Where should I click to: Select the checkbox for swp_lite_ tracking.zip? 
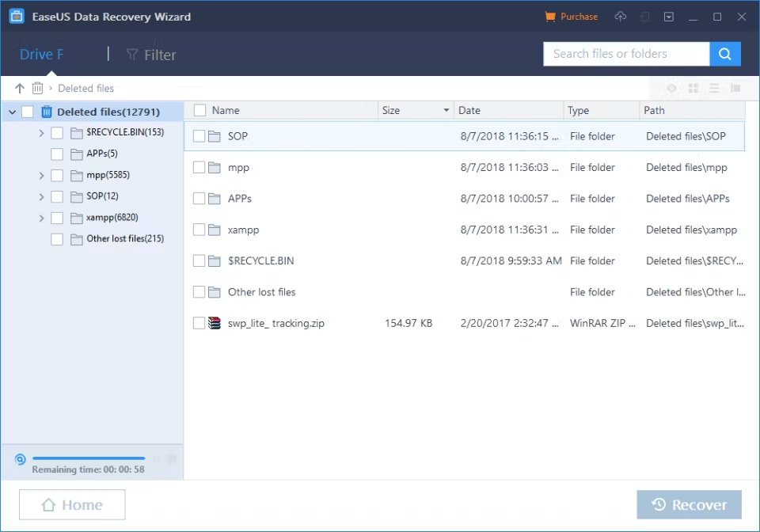[x=199, y=323]
